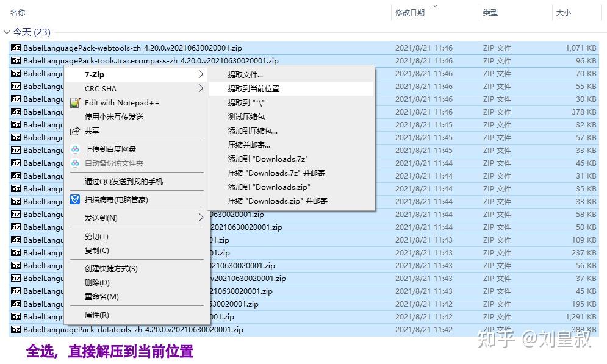607x364 pixels.
Task: Sort by 类型 column header
Action: 490,12
